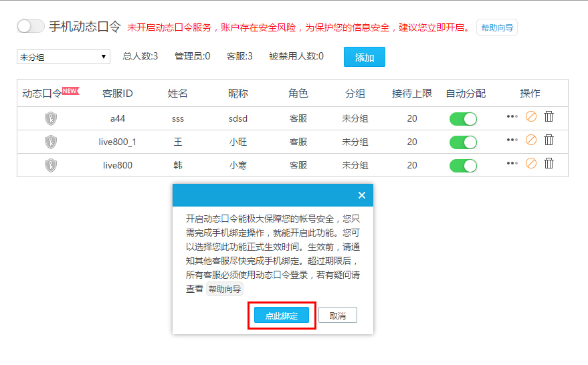Click the 点此绑定 button

click(282, 315)
